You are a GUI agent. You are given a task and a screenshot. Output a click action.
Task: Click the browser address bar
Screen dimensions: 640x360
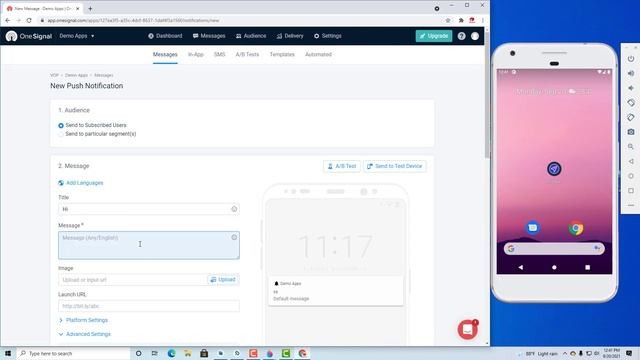[x=241, y=20]
